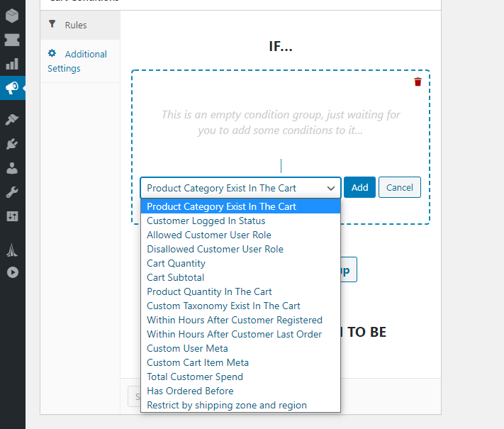This screenshot has height=429, width=504.
Task: Cancel adding the condition
Action: pos(400,188)
